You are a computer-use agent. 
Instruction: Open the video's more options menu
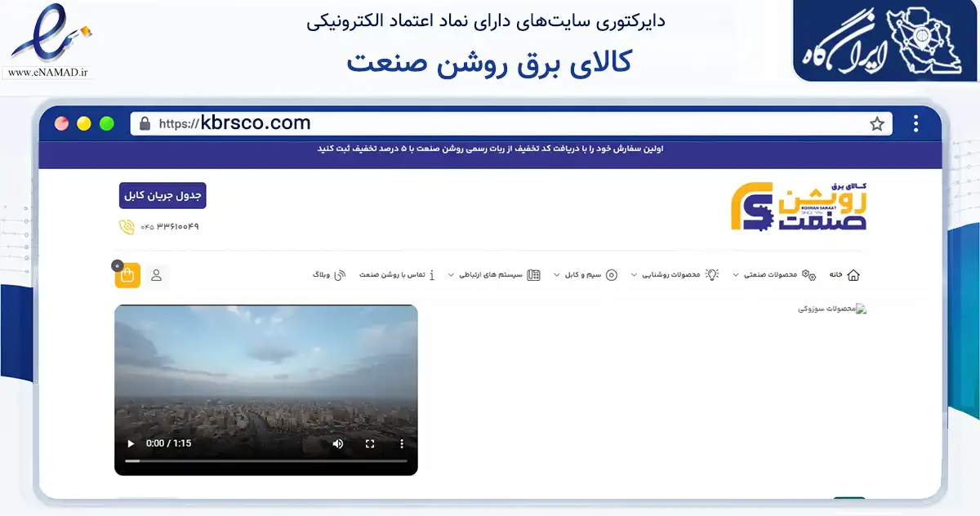[401, 444]
